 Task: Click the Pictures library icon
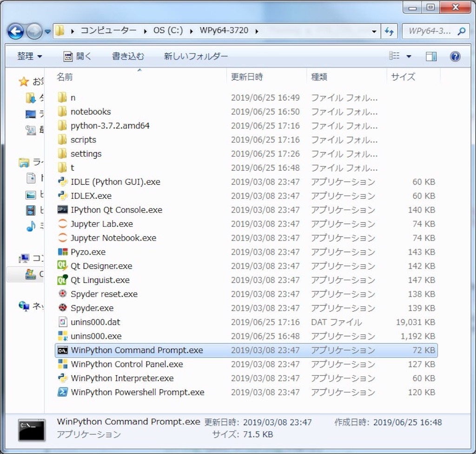coord(31,194)
